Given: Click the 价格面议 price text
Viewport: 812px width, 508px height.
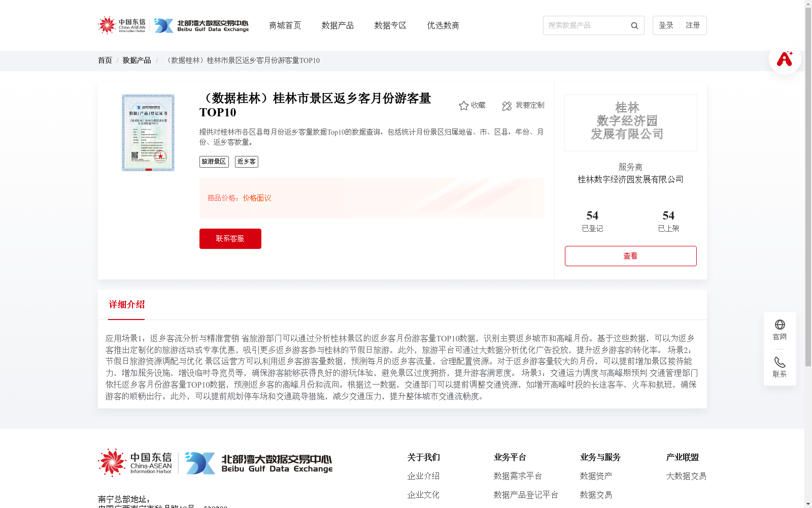Looking at the screenshot, I should coord(257,198).
